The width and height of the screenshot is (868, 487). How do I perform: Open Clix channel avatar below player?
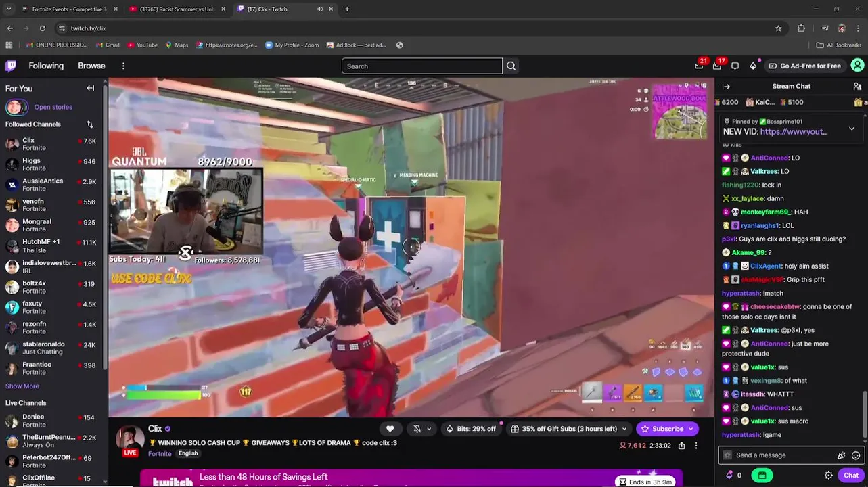point(130,439)
